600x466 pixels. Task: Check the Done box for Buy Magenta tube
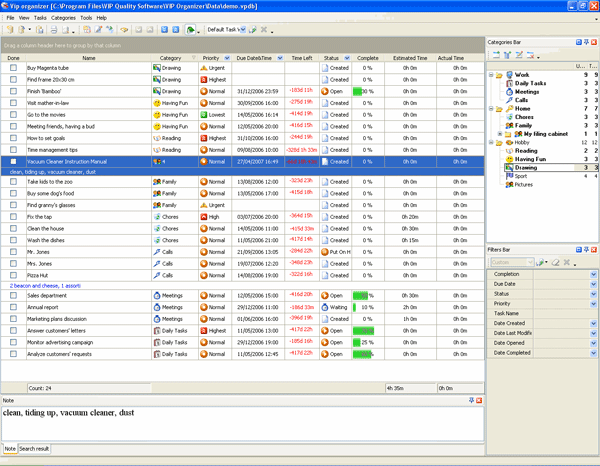coord(13,69)
